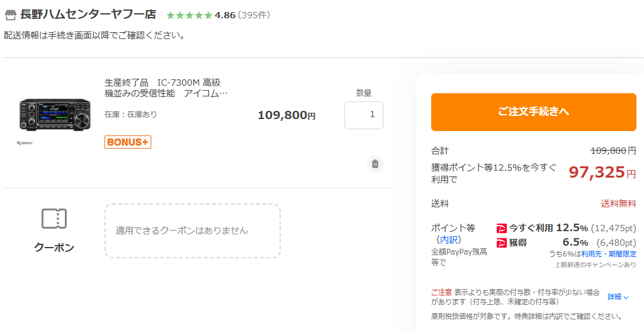Click the PayPay icon next to 今すぐ利用
Image resolution: width=644 pixels, height=332 pixels.
[x=502, y=228]
